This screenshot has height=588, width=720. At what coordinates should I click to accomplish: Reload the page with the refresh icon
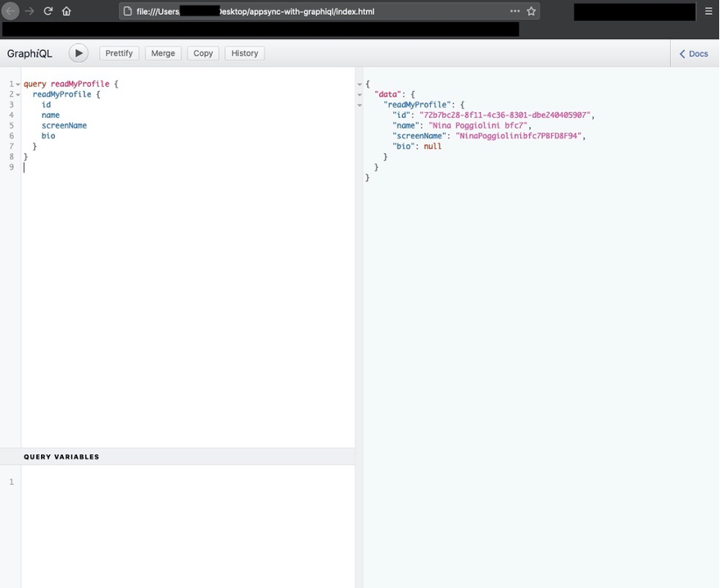48,11
